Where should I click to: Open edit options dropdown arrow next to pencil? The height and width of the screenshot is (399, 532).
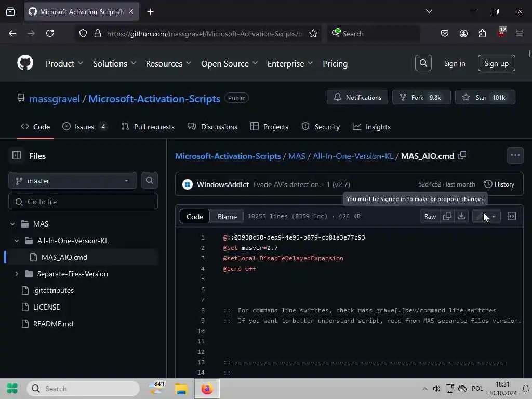494,216
